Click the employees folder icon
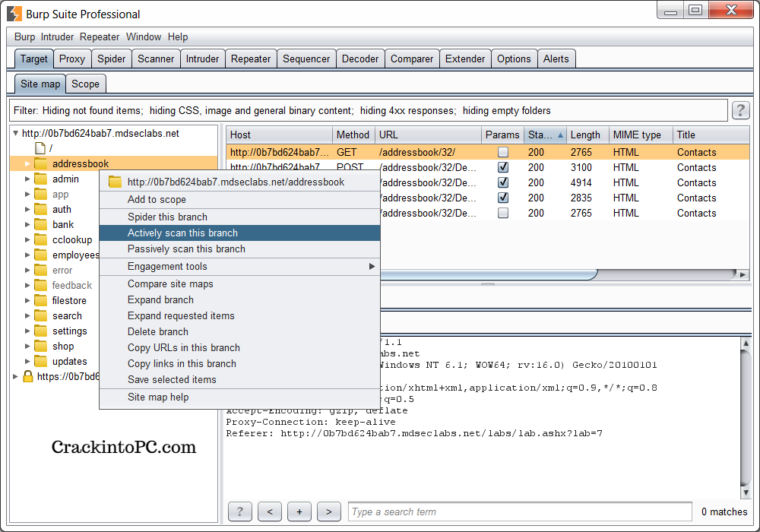This screenshot has width=760, height=532. pyautogui.click(x=41, y=255)
